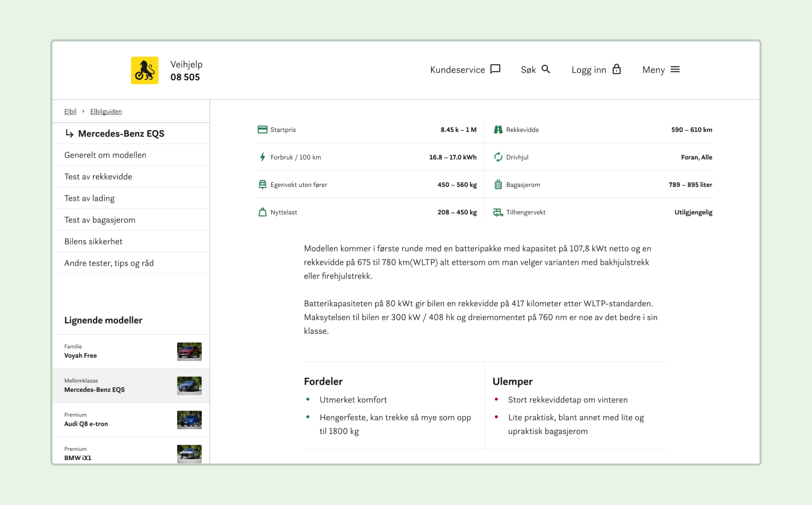Click the Rekkevidde road icon

[x=498, y=129]
